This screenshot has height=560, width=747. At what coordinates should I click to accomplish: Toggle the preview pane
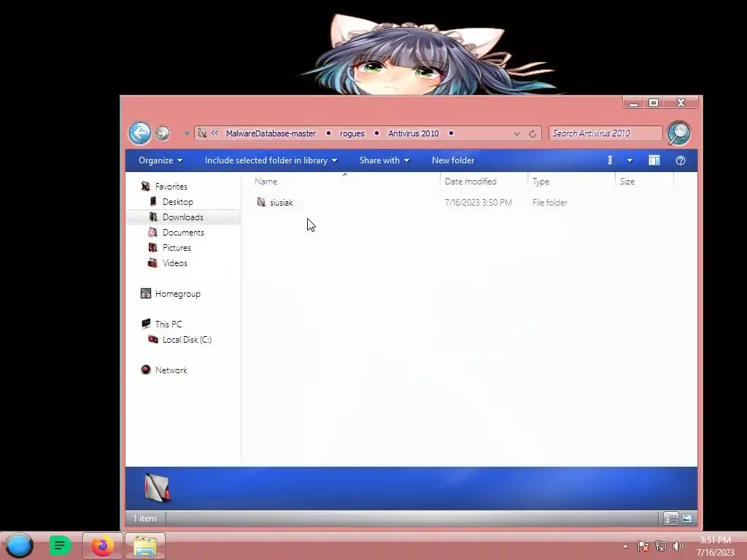[654, 160]
